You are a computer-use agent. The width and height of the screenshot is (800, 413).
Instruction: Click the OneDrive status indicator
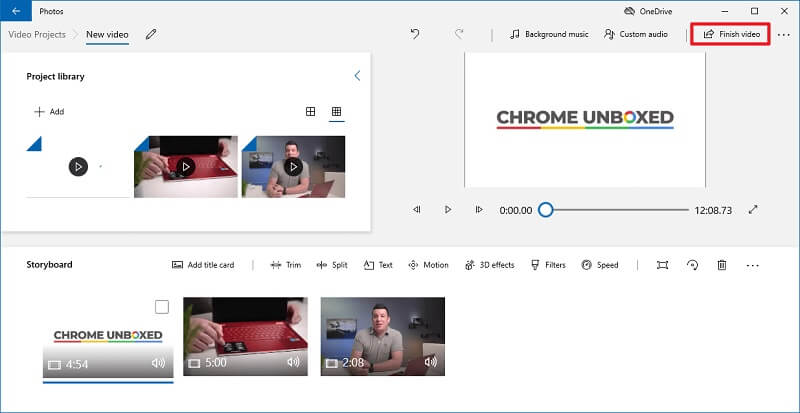(648, 11)
